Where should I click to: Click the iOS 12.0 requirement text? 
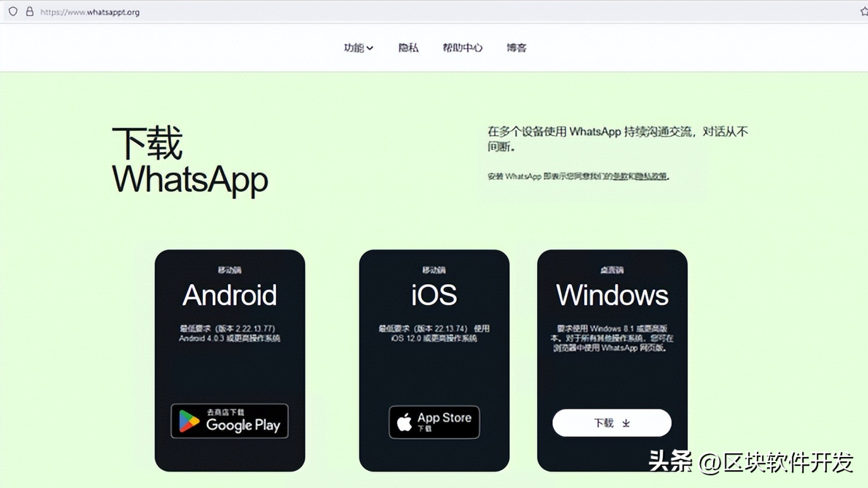click(434, 333)
